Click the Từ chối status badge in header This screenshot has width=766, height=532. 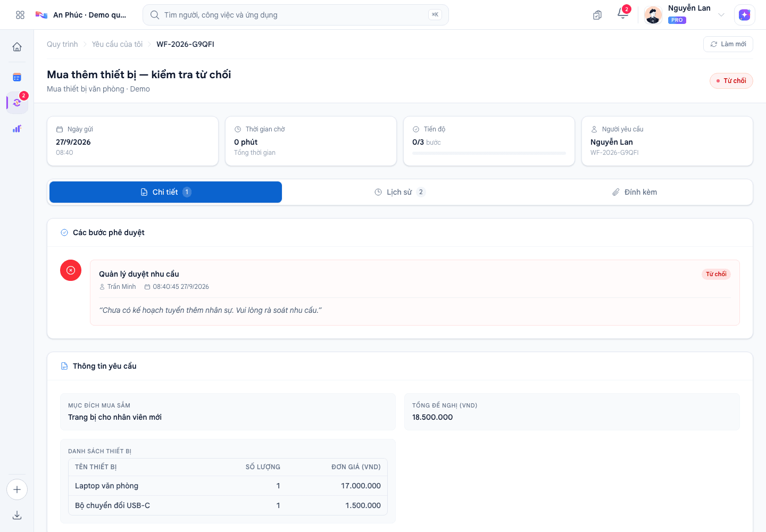[731, 81]
